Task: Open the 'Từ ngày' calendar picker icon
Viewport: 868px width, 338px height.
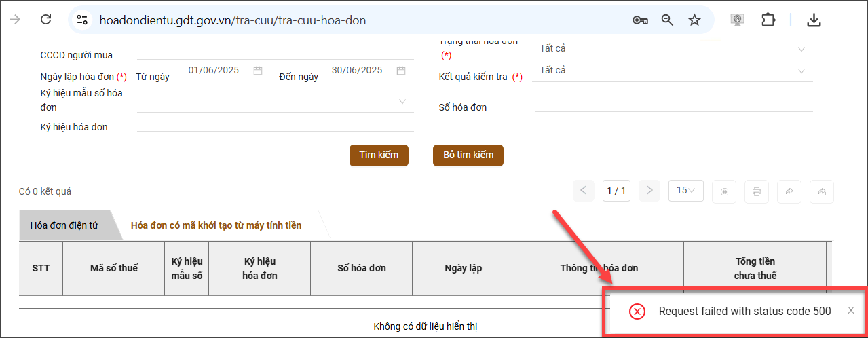Action: coord(258,71)
